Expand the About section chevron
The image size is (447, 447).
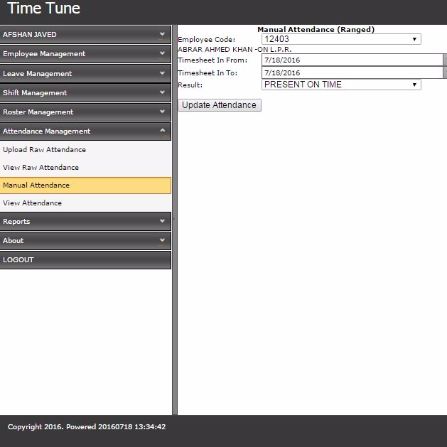point(162,240)
